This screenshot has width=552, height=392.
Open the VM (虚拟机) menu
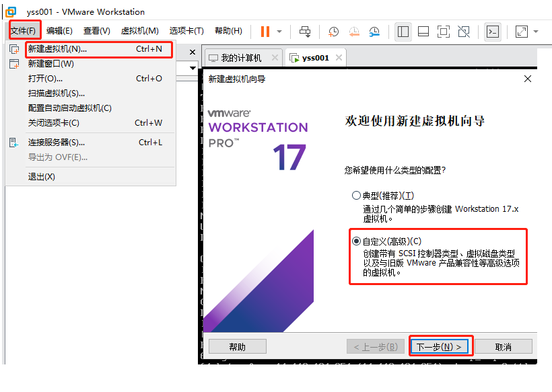tap(139, 31)
